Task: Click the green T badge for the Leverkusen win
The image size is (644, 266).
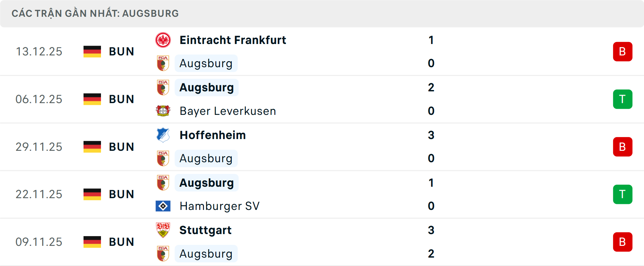Action: coord(623,99)
